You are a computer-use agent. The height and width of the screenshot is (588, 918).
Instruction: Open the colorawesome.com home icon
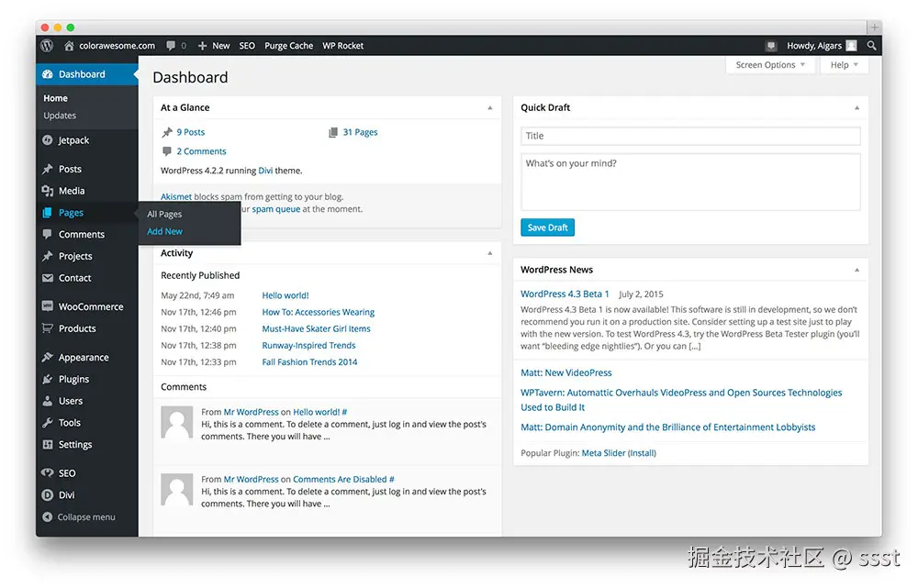tap(69, 46)
